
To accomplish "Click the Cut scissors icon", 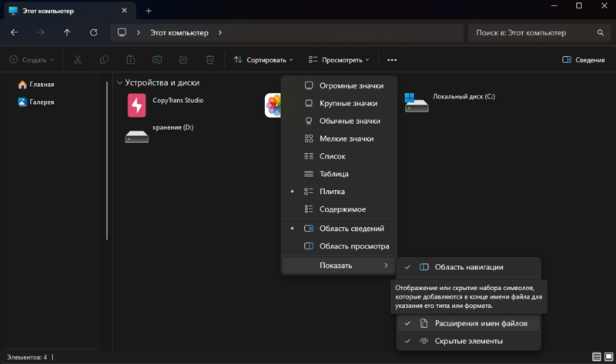I will click(78, 60).
